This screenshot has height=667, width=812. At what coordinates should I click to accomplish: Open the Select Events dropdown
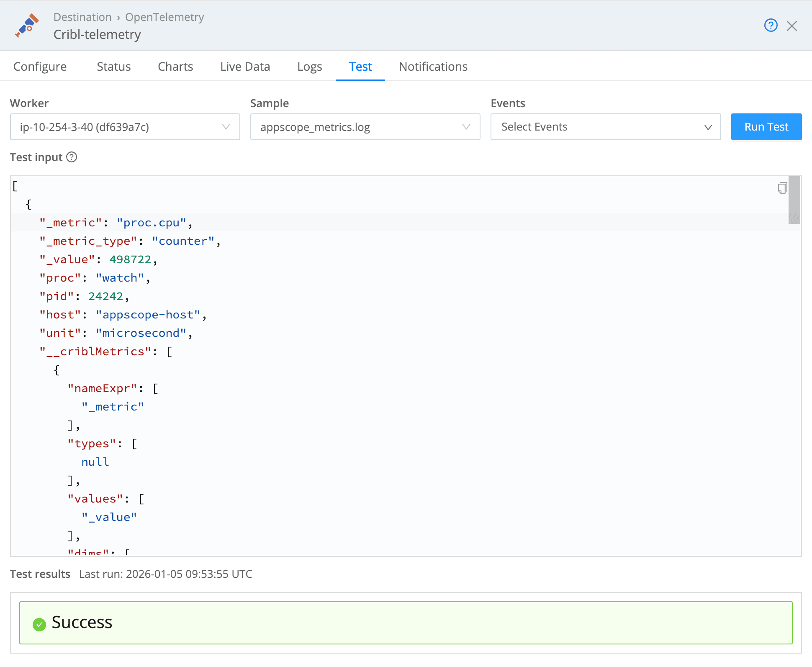605,127
